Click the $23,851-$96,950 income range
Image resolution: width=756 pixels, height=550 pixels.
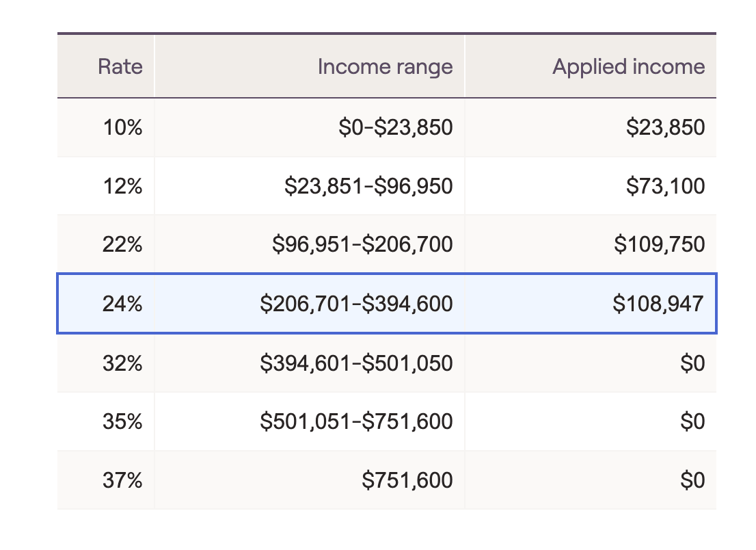(x=368, y=186)
